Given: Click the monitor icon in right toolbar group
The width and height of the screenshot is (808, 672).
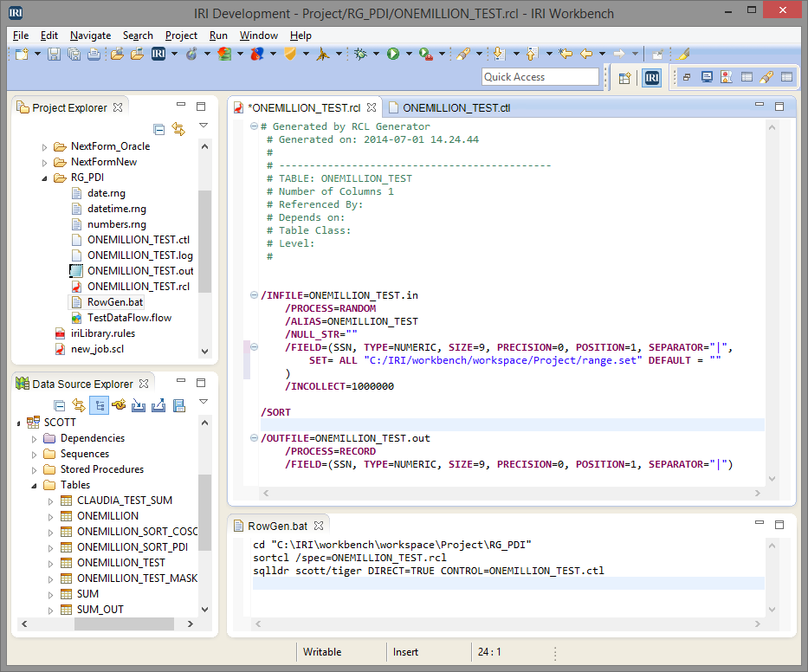Looking at the screenshot, I should [707, 77].
